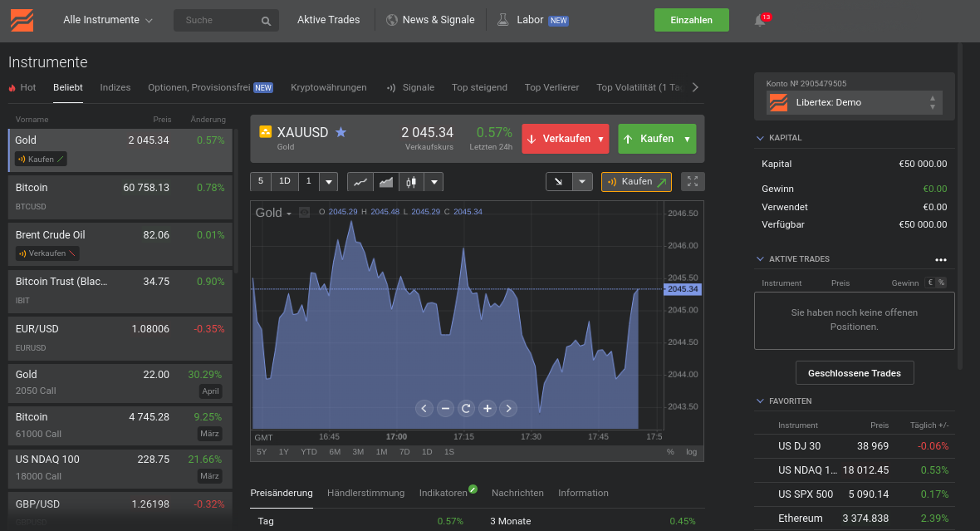Click the green Einzahlen button
This screenshot has height=531, width=980.
(x=691, y=20)
